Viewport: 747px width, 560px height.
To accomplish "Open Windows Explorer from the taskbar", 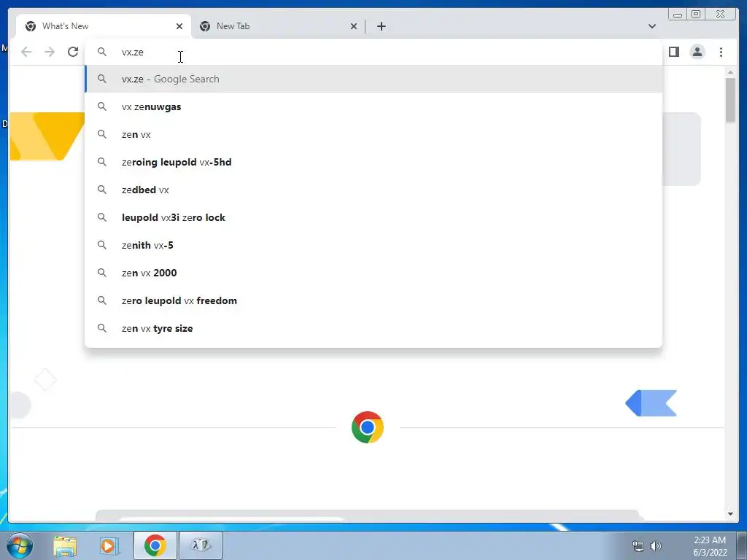I will click(x=65, y=545).
